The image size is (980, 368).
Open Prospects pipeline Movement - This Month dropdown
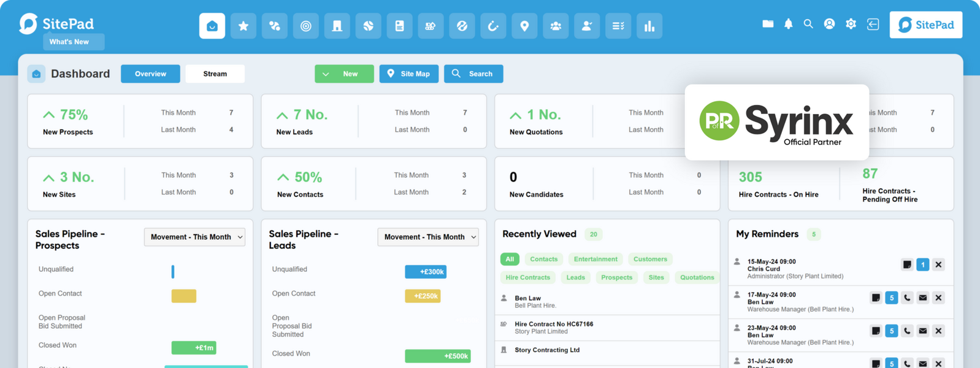(194, 237)
